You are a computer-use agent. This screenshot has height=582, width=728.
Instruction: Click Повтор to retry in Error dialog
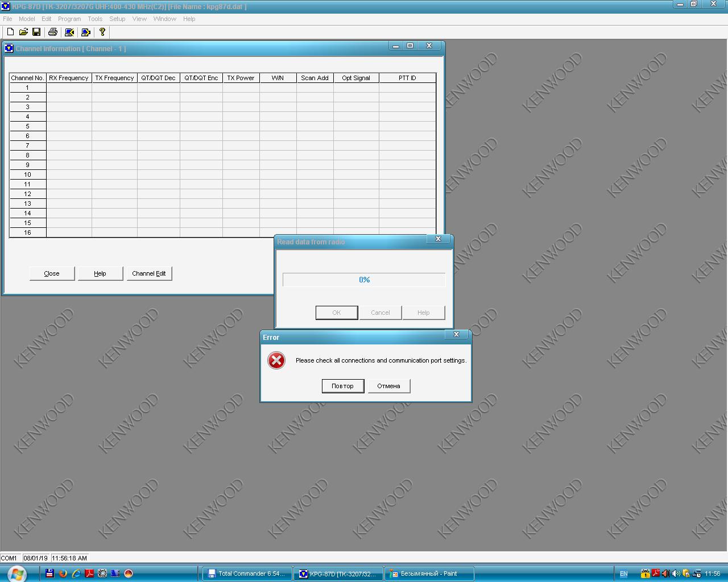342,386
